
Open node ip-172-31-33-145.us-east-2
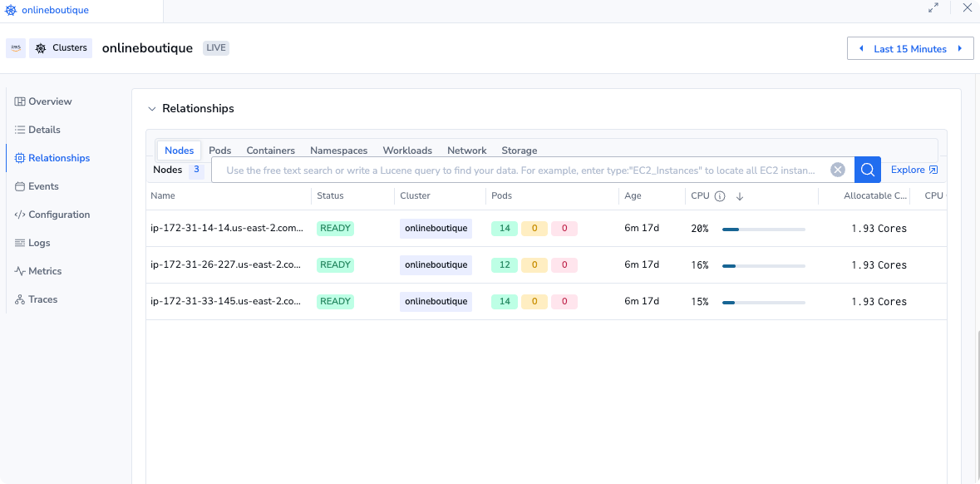(x=227, y=301)
